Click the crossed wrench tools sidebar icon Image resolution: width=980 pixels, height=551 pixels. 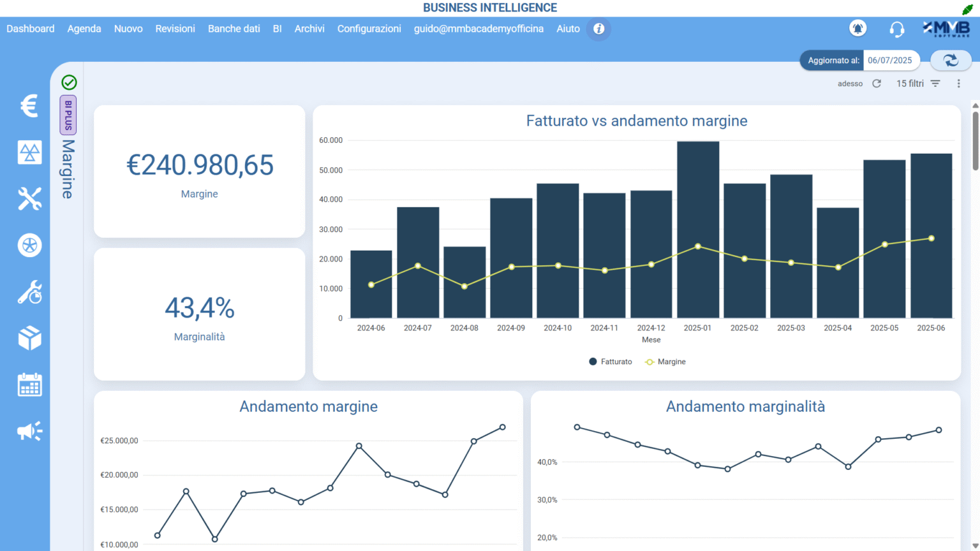(x=29, y=199)
